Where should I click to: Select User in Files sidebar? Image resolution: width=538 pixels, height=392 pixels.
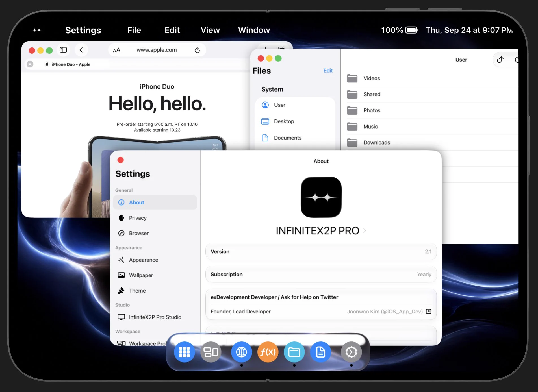coord(295,105)
